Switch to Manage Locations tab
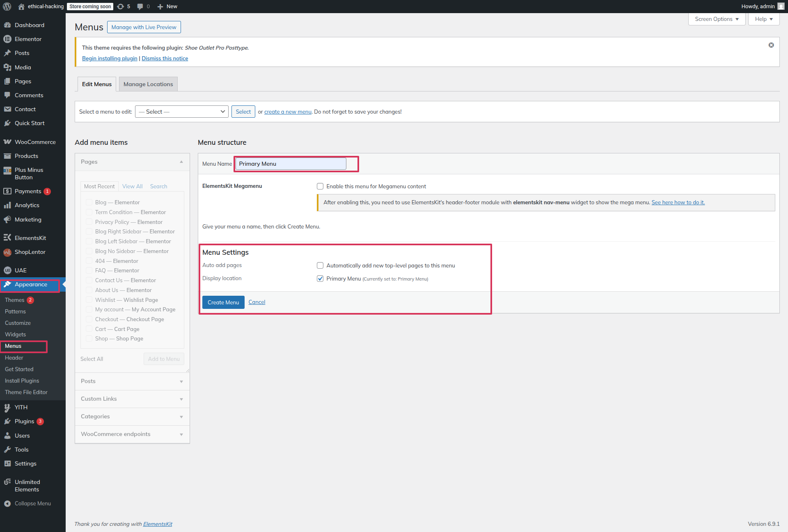788x532 pixels. click(148, 84)
